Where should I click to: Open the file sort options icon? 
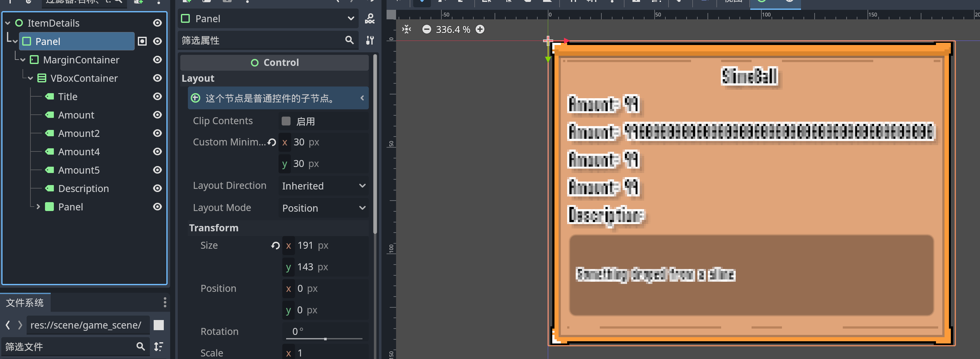point(159,346)
